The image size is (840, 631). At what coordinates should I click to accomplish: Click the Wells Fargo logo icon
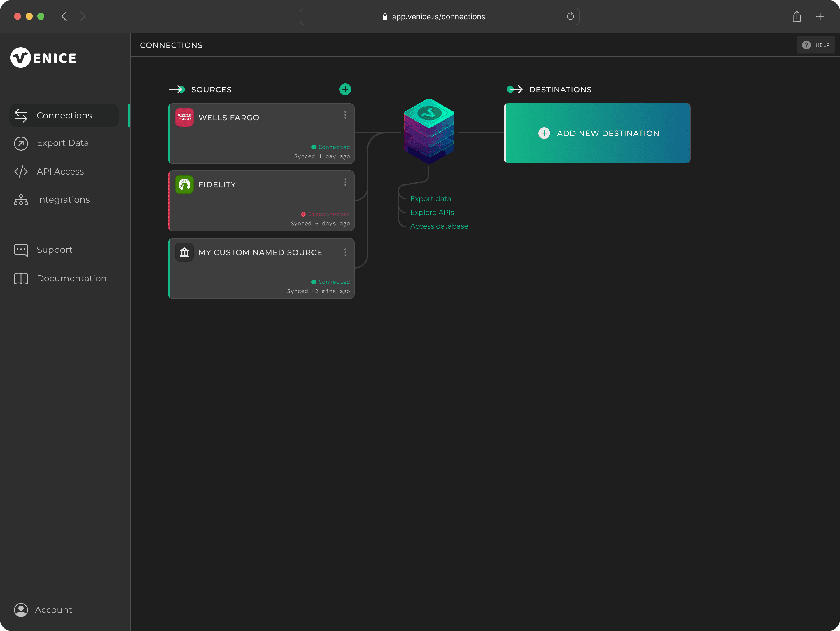pos(184,117)
